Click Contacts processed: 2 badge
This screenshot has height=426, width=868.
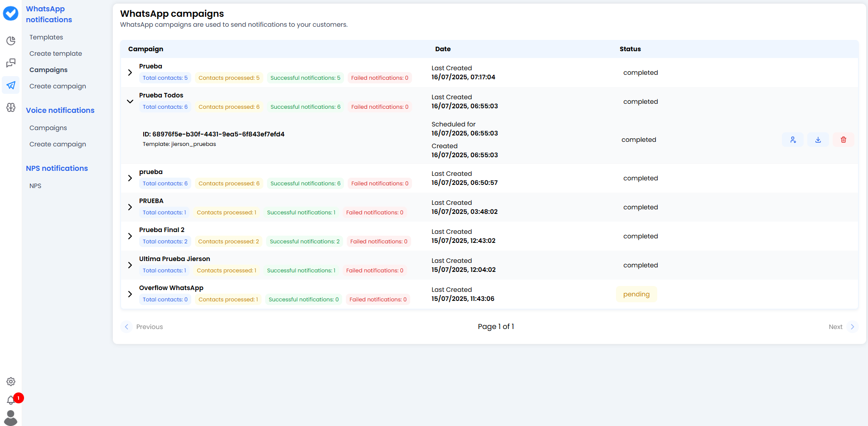(228, 242)
